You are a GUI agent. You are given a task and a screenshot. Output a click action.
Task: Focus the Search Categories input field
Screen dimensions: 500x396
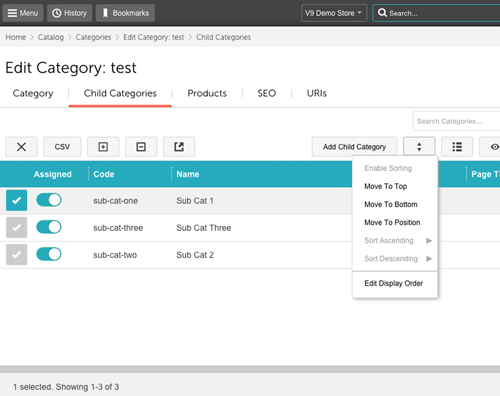(456, 121)
